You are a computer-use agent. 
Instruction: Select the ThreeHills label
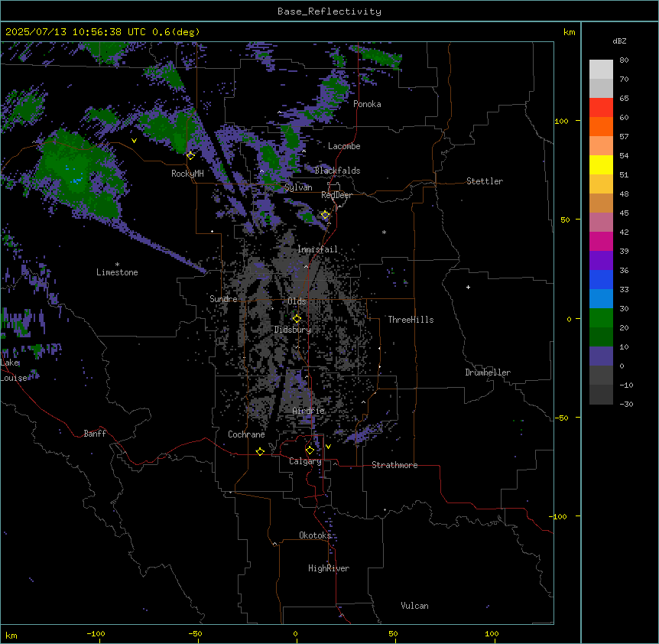point(411,320)
